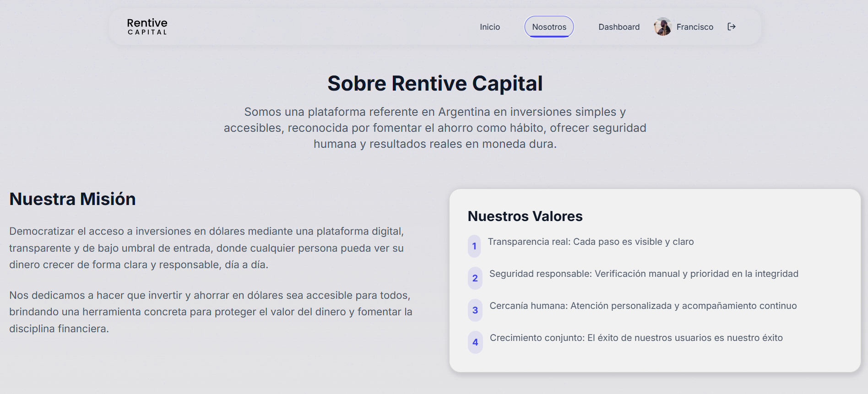This screenshot has height=394, width=868.
Task: Click the number 4 value badge
Action: 475,342
